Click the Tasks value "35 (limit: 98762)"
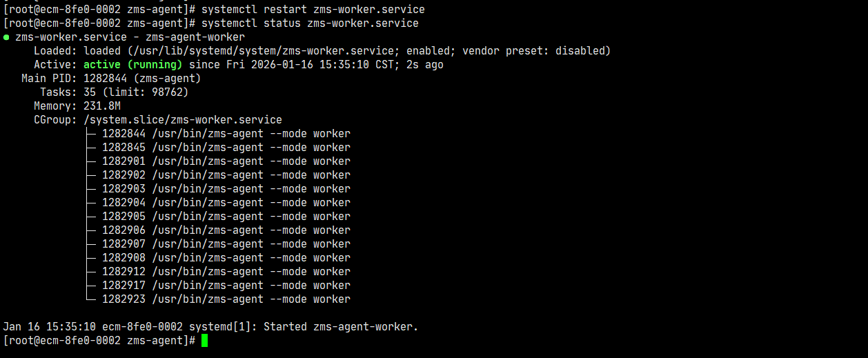Image resolution: width=868 pixels, height=358 pixels. (x=136, y=92)
